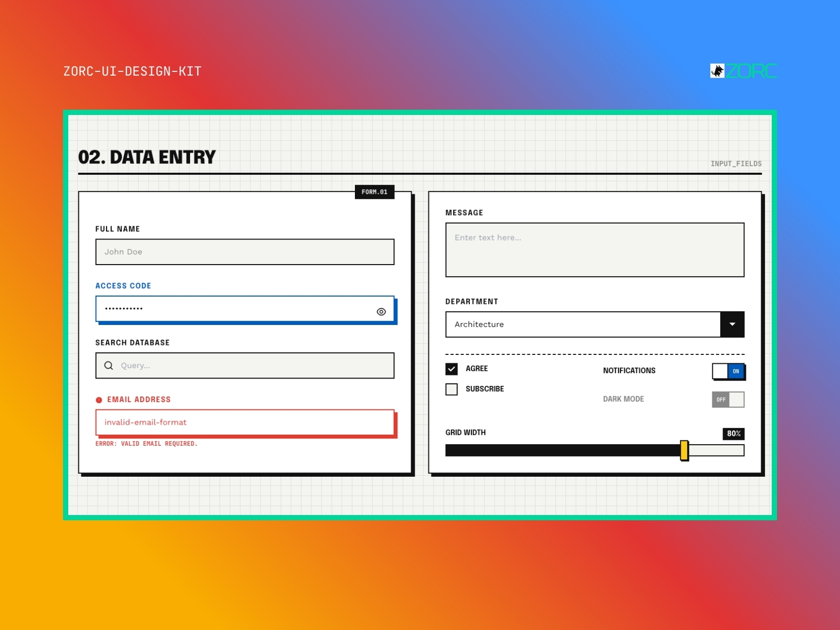
Task: Focus the Search Database query field
Action: tap(245, 365)
